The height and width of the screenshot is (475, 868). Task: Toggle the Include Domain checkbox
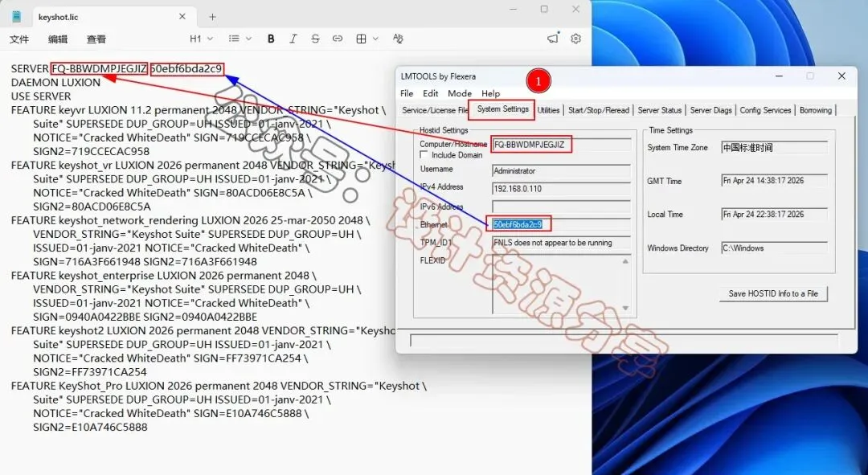tap(424, 155)
